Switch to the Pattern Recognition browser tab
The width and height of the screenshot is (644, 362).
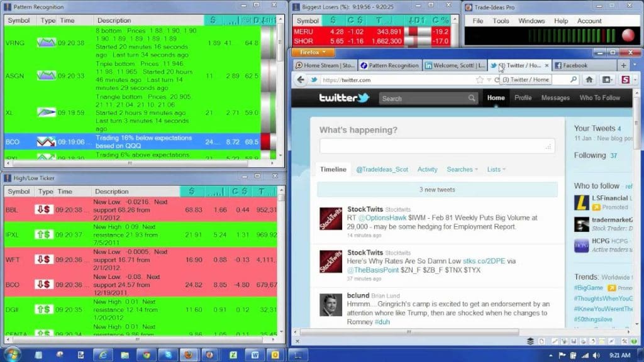[390, 65]
